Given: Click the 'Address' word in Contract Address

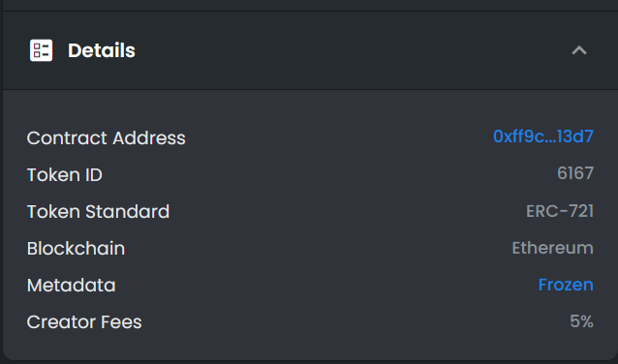Looking at the screenshot, I should [x=149, y=137].
